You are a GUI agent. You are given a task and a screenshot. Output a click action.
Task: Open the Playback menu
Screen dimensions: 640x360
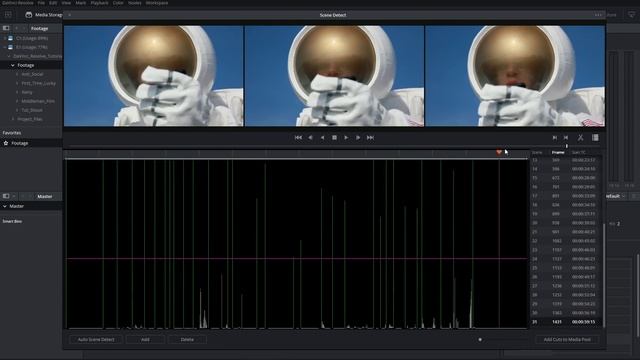[x=100, y=3]
